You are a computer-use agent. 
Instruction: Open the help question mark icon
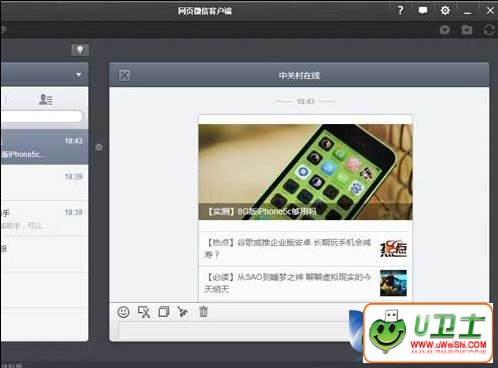point(400,10)
